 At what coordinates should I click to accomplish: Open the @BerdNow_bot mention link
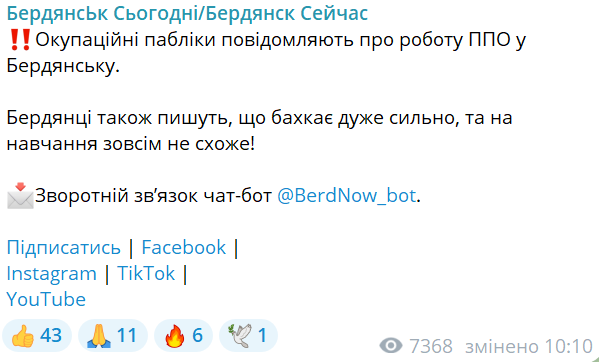click(x=346, y=196)
